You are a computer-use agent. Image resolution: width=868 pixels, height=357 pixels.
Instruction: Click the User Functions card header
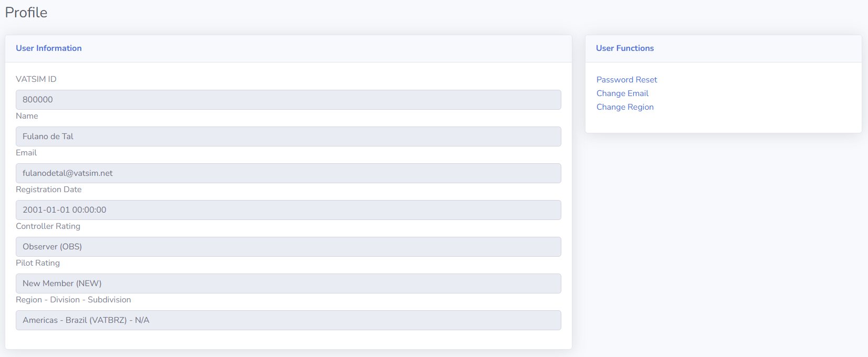point(625,48)
